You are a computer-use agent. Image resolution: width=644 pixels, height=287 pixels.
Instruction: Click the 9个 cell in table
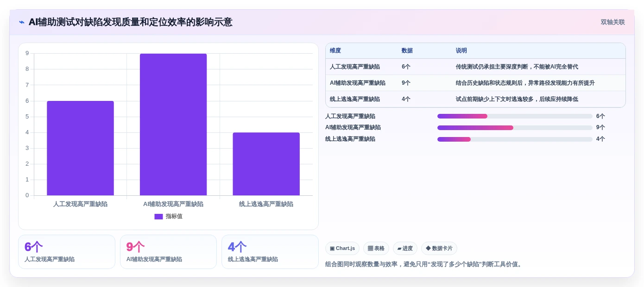(x=406, y=83)
